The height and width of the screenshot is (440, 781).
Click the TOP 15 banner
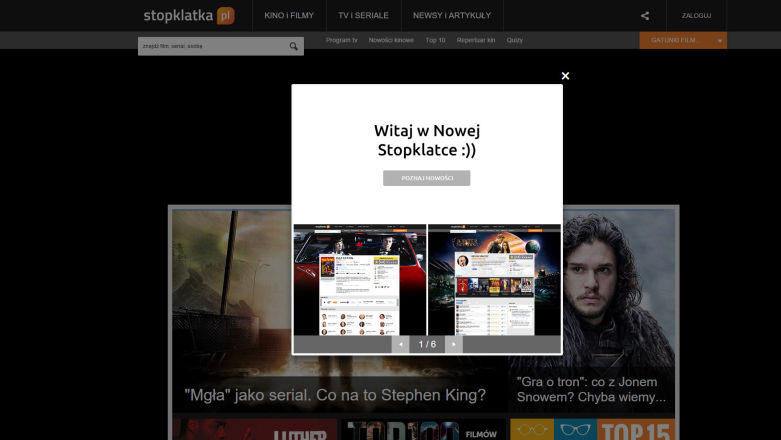click(592, 430)
